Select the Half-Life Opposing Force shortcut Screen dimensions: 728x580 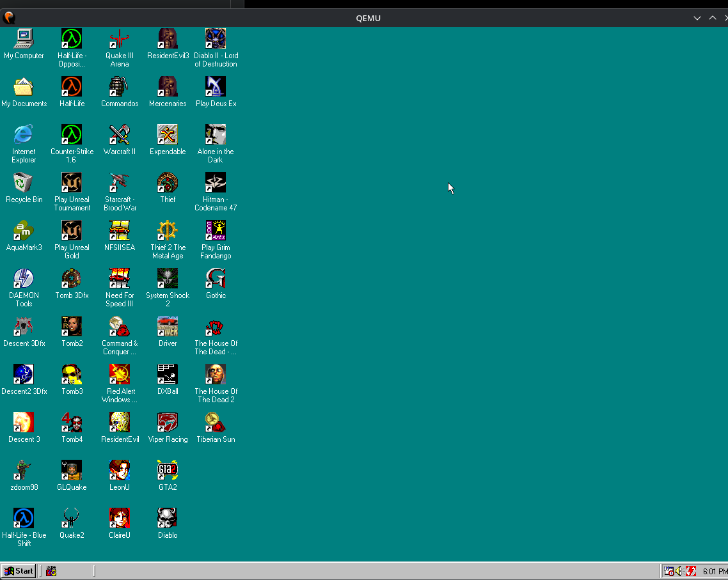(x=72, y=38)
